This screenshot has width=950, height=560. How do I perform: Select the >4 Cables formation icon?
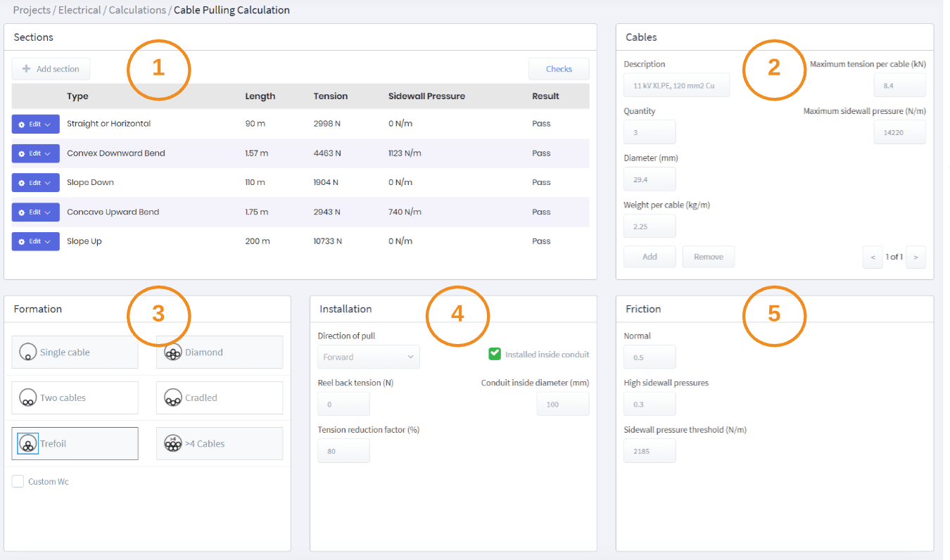pyautogui.click(x=173, y=443)
